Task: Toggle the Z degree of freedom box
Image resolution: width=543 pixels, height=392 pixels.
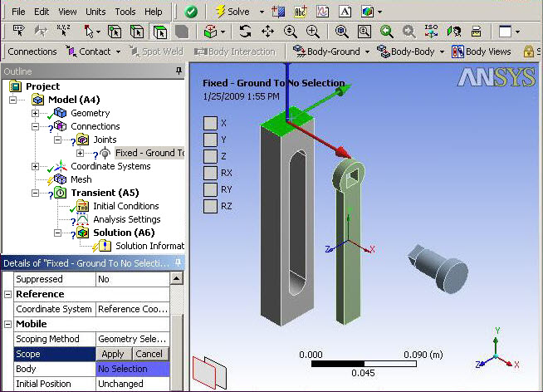Action: pyautogui.click(x=210, y=156)
